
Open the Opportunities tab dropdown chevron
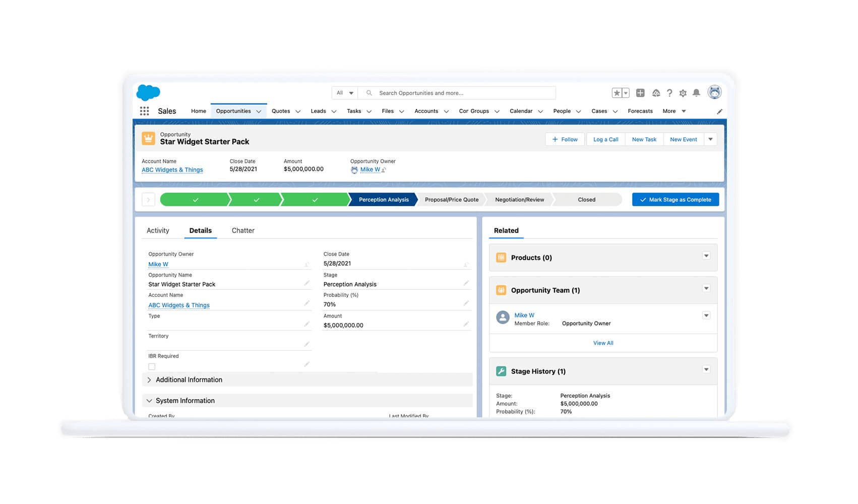[259, 111]
